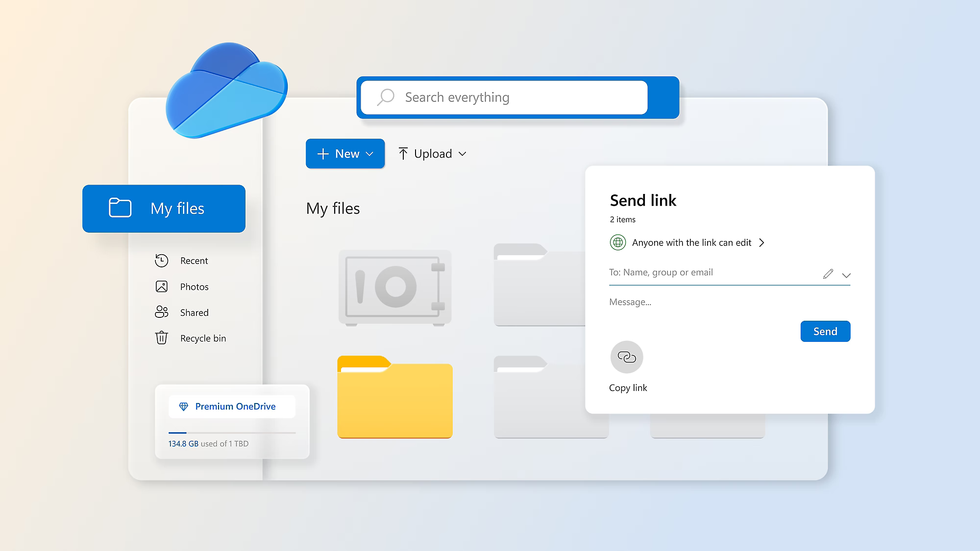Open 'Anyone with the link can edit' settings
Image resolution: width=980 pixels, height=551 pixels.
[691, 242]
